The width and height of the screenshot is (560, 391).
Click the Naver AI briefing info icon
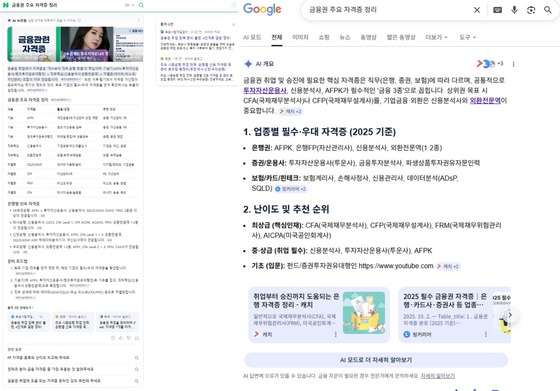(x=79, y=20)
